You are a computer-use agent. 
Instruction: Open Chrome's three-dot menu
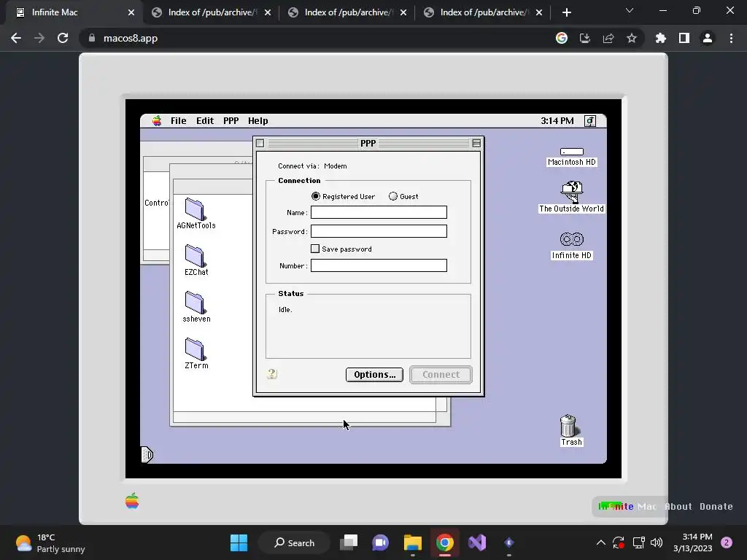[731, 38]
